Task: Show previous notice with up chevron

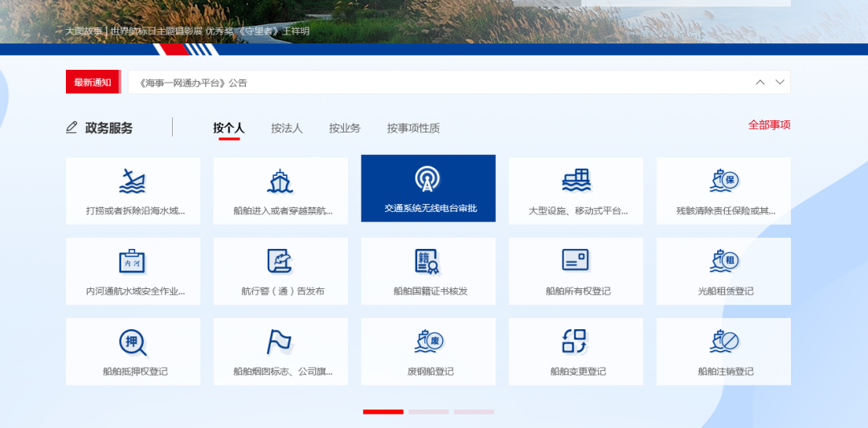Action: point(760,83)
